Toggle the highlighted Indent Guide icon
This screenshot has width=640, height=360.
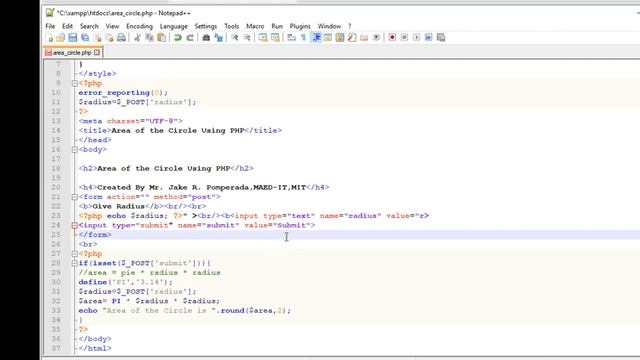click(316, 38)
